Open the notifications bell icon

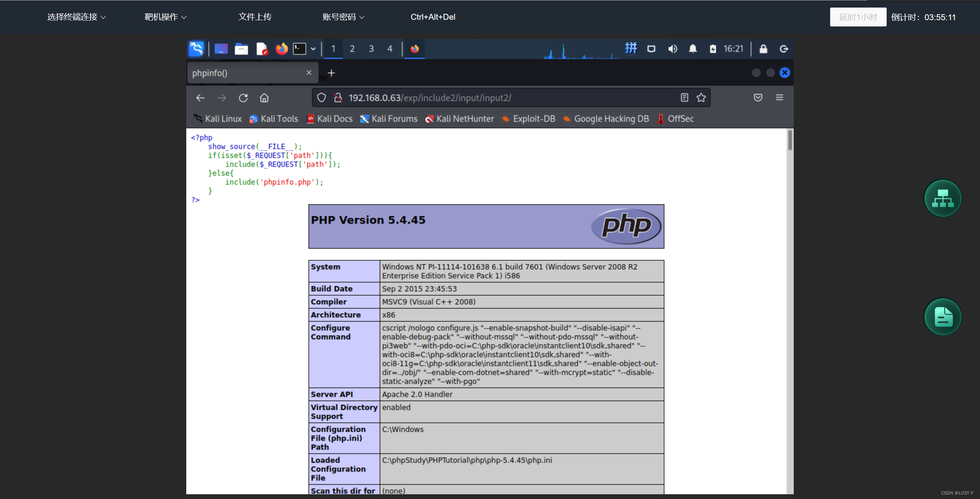coord(693,49)
